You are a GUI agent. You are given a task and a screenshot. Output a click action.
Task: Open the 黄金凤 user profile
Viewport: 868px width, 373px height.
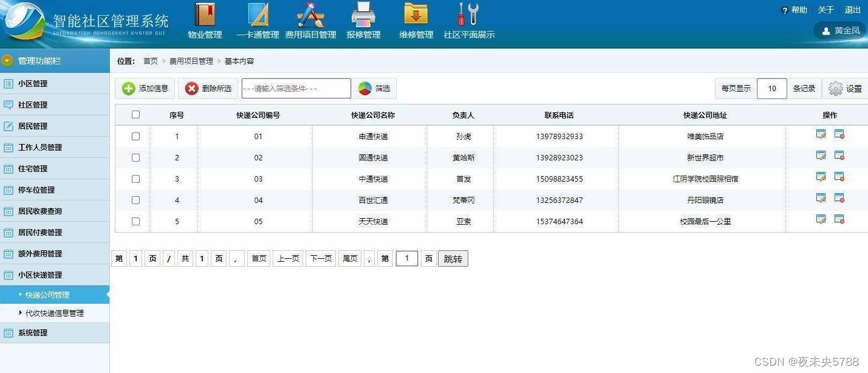coord(840,30)
